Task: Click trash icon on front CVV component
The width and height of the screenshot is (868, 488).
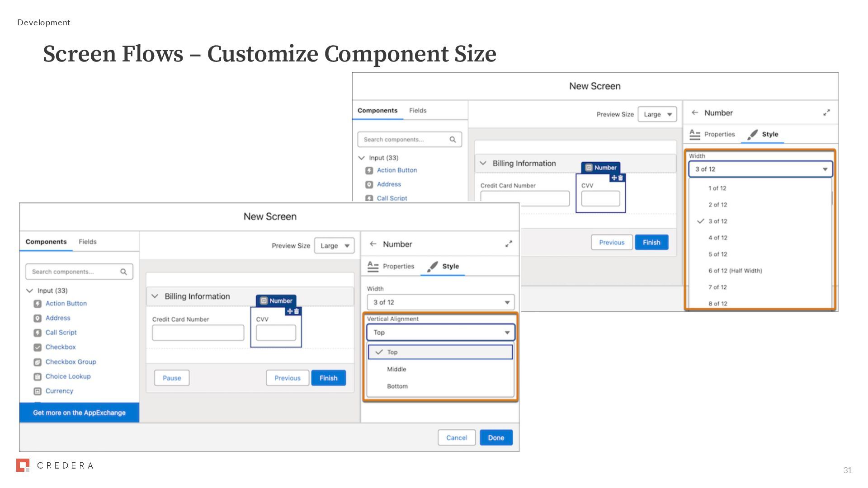Action: (x=297, y=311)
